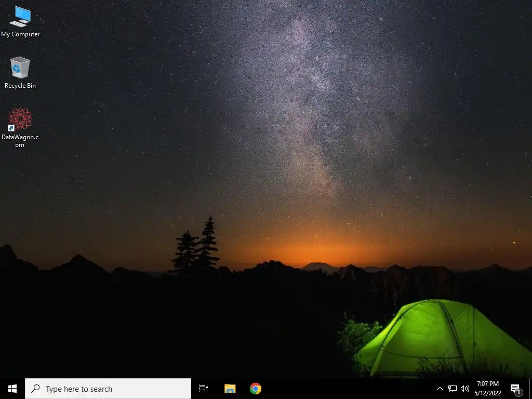Image resolution: width=532 pixels, height=399 pixels.
Task: Expand the hidden system tray icons
Action: coord(440,389)
